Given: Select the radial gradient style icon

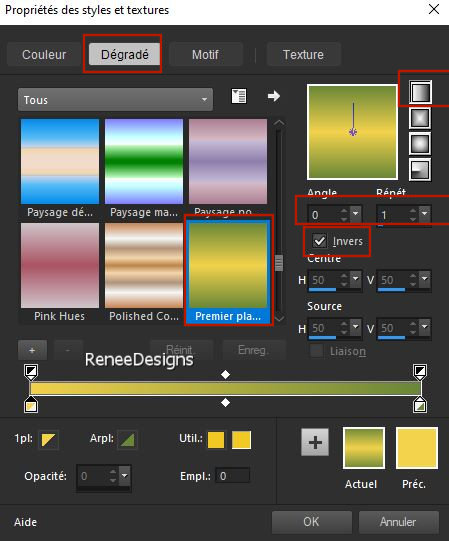Looking at the screenshot, I should point(420,169).
